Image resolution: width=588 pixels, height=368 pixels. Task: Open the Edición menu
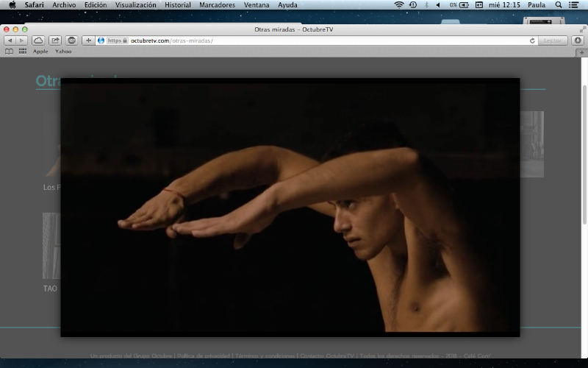pyautogui.click(x=96, y=5)
